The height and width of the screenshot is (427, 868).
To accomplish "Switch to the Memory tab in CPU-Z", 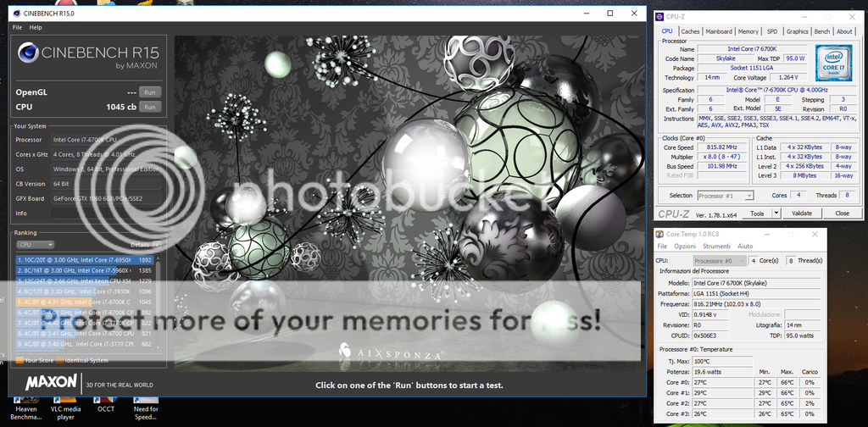I will click(x=748, y=31).
